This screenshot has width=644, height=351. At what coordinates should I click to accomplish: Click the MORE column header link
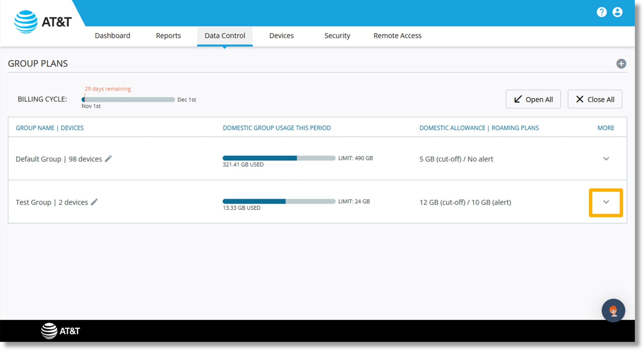click(606, 128)
